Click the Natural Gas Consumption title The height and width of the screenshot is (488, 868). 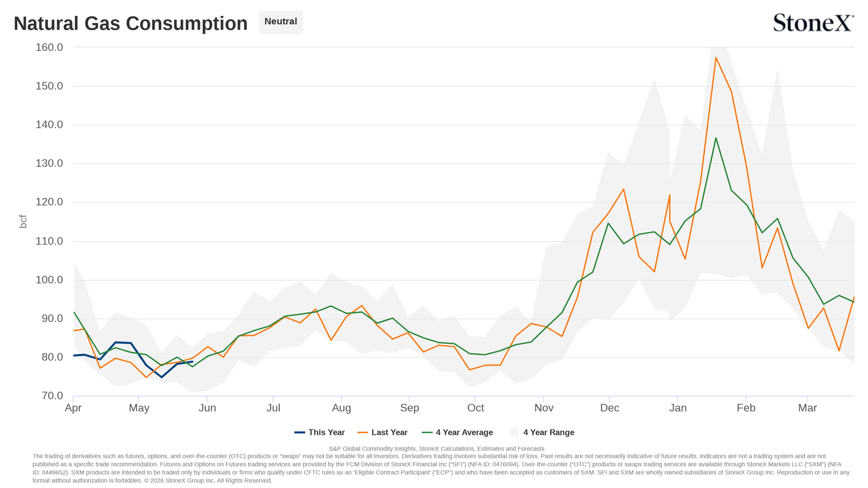(x=131, y=23)
